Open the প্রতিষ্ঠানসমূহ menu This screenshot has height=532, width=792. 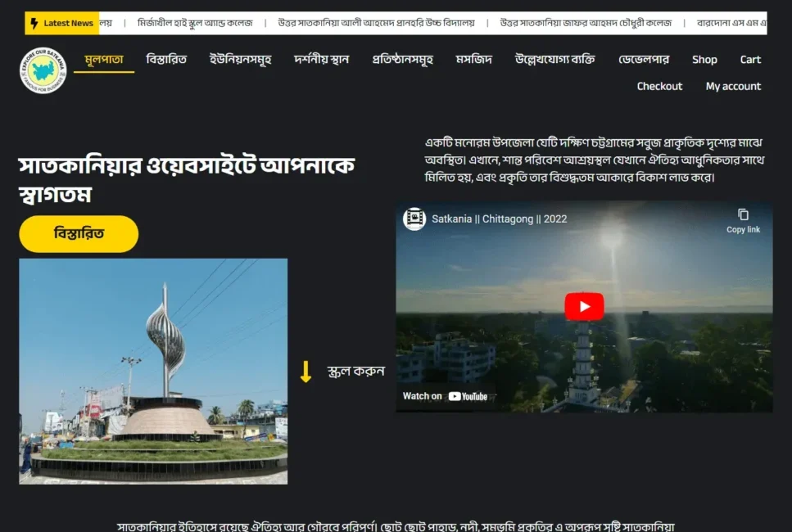pyautogui.click(x=402, y=59)
